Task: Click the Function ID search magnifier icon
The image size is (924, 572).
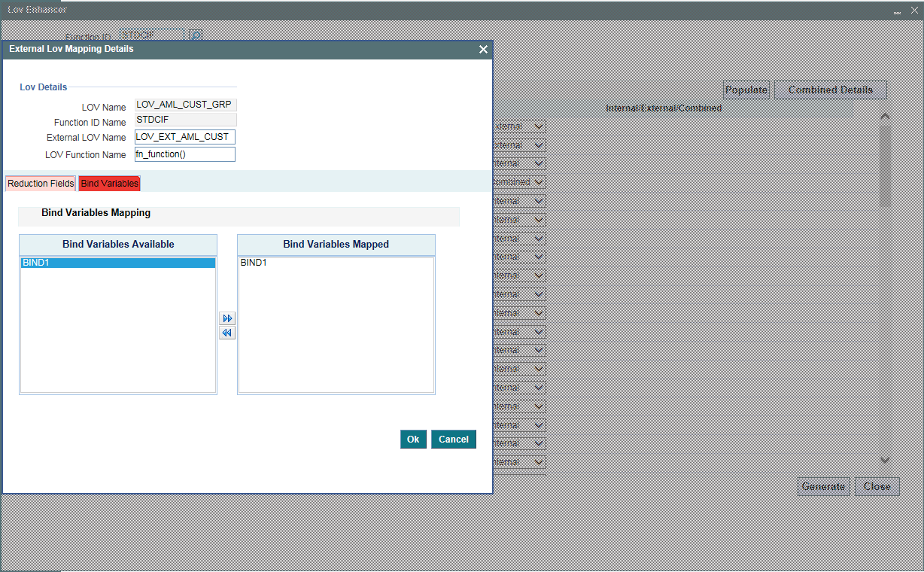Action: (195, 35)
